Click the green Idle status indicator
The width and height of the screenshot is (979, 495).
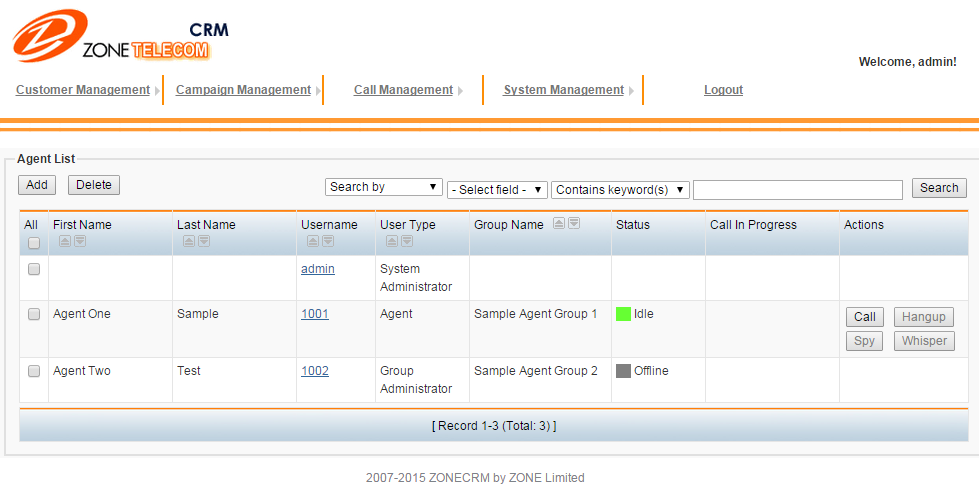[624, 314]
